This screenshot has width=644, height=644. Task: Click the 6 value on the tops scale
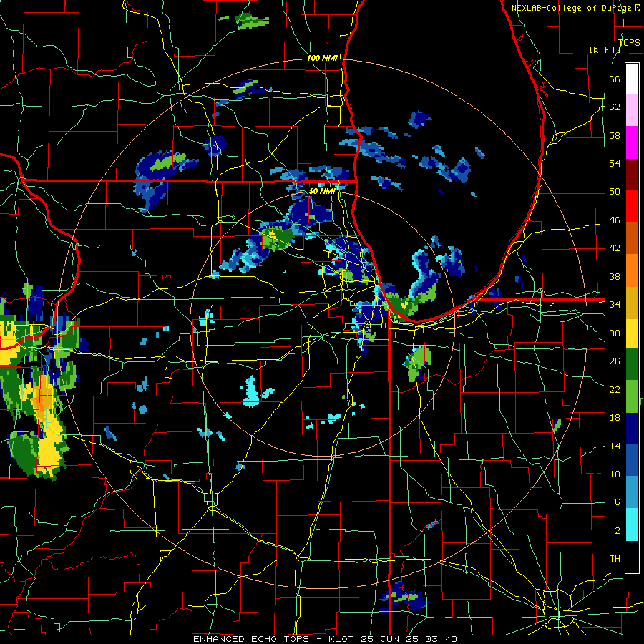click(x=617, y=502)
